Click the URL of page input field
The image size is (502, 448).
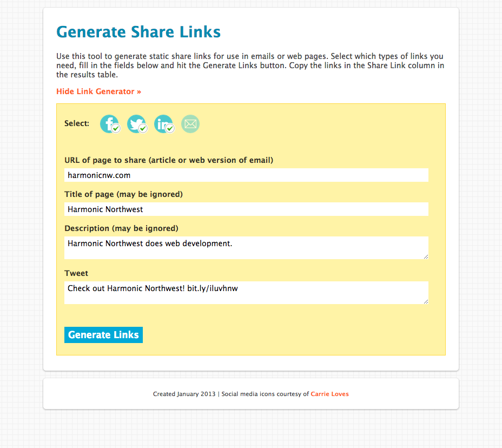[x=246, y=175]
